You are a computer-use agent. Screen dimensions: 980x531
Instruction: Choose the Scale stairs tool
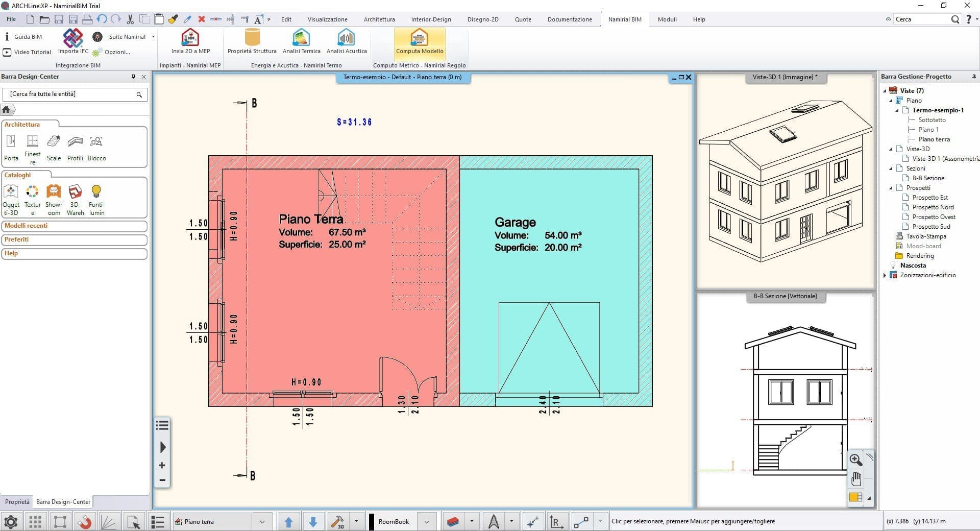(54, 142)
